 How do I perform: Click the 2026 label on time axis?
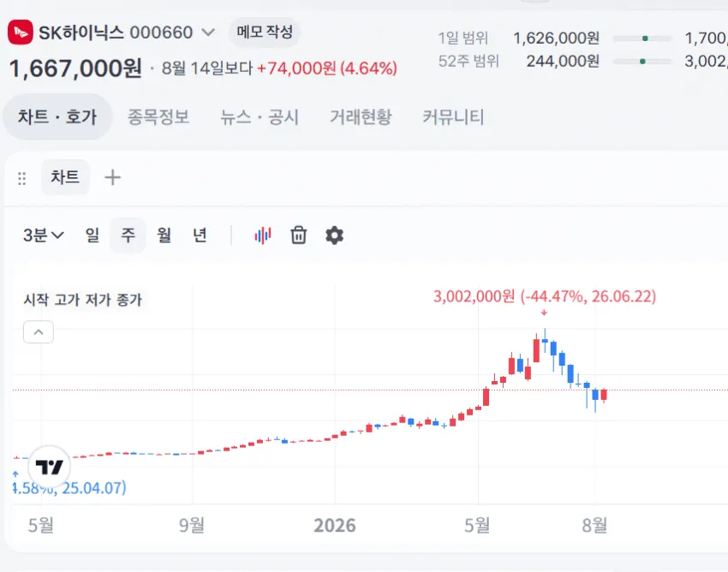click(335, 526)
